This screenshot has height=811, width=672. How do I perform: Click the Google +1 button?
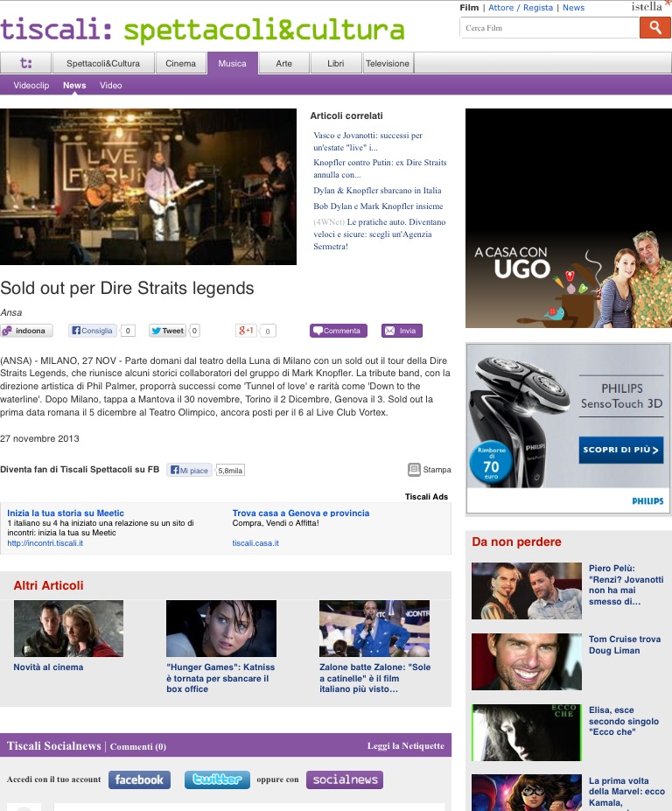point(246,331)
